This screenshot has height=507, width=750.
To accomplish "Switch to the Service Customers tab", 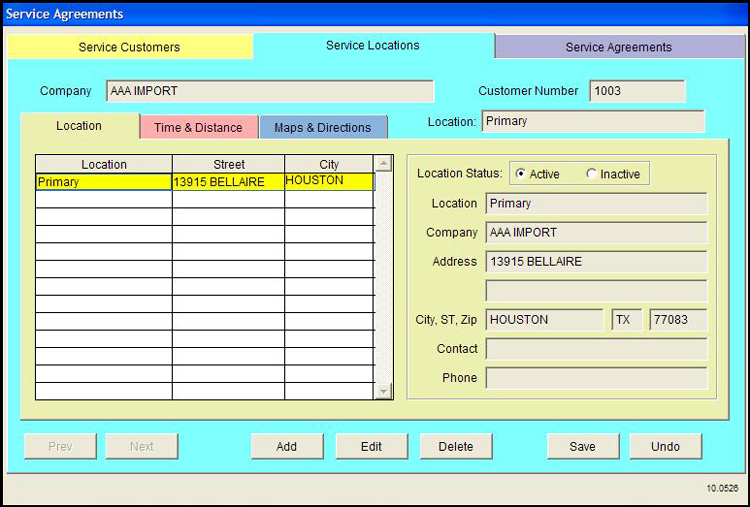I will pyautogui.click(x=129, y=47).
